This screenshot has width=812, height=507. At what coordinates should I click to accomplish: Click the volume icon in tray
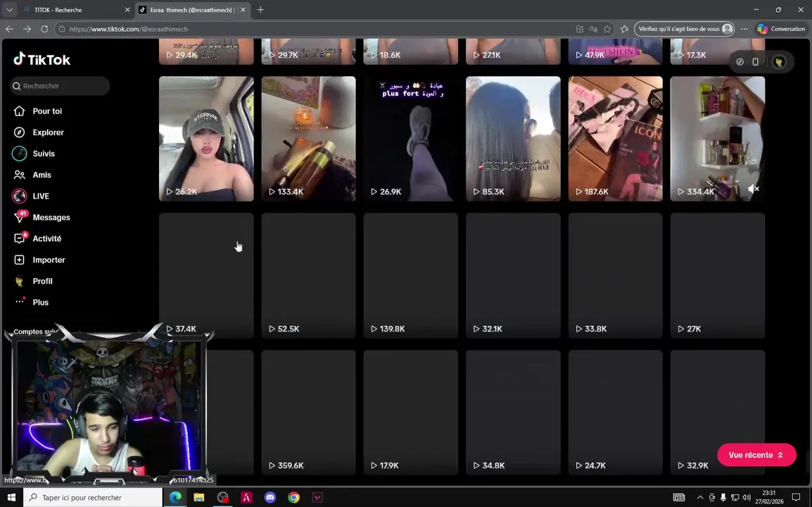tap(747, 498)
